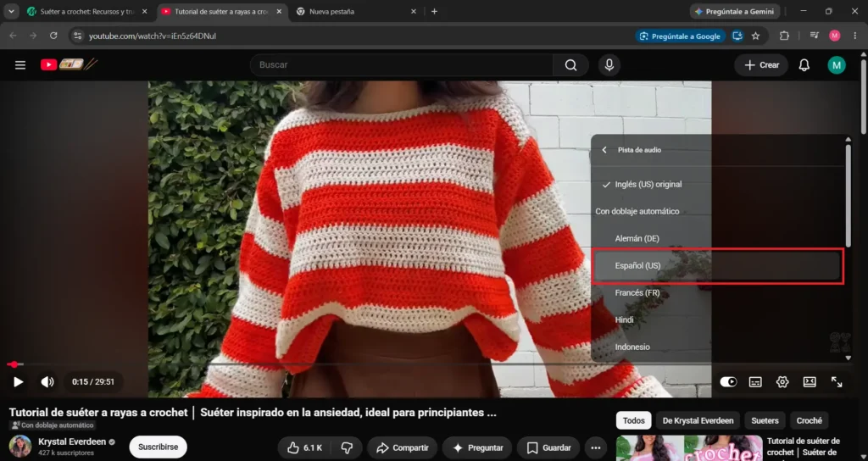The width and height of the screenshot is (868, 461).
Task: Select Hindi audio track
Action: (x=717, y=319)
